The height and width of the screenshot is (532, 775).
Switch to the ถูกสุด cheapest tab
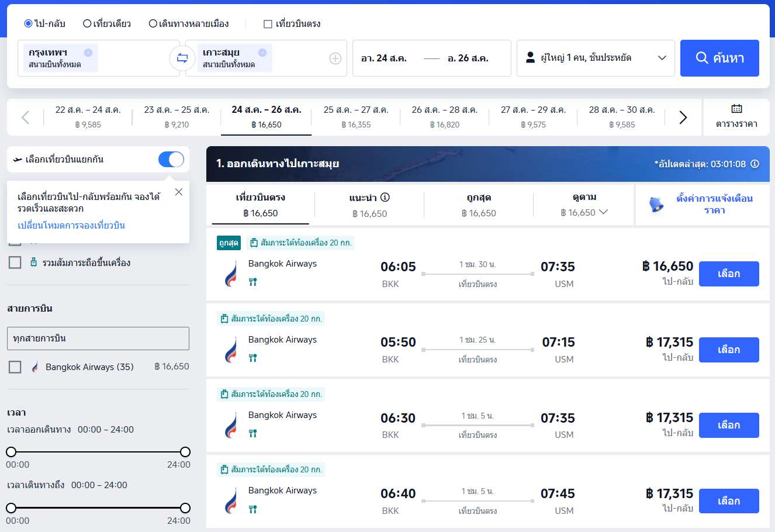pos(478,205)
